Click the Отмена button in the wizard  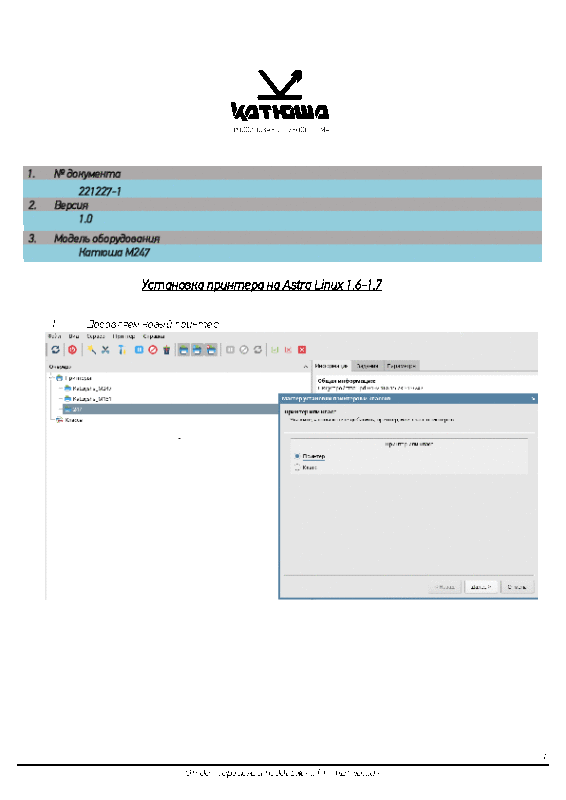tap(516, 587)
